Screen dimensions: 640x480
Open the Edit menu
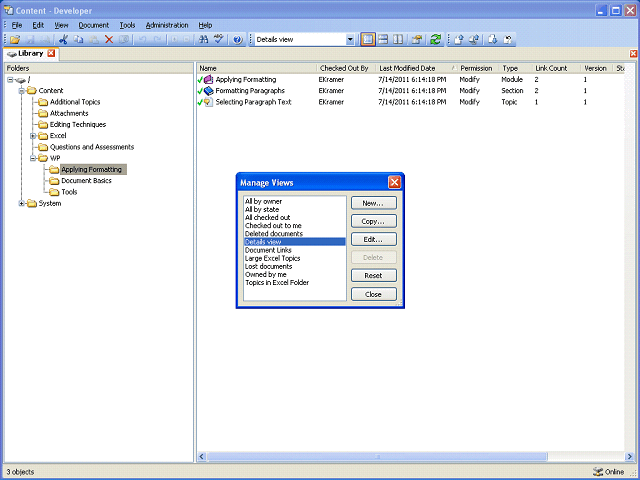pos(38,25)
